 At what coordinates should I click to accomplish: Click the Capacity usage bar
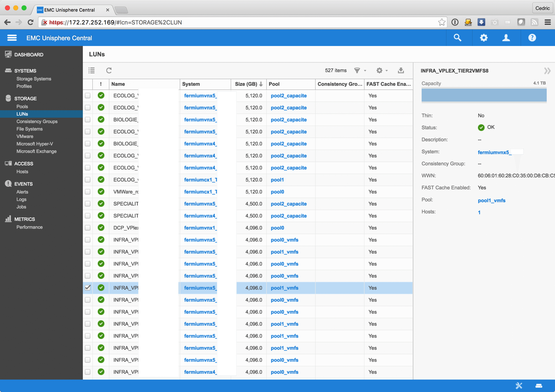coord(484,95)
